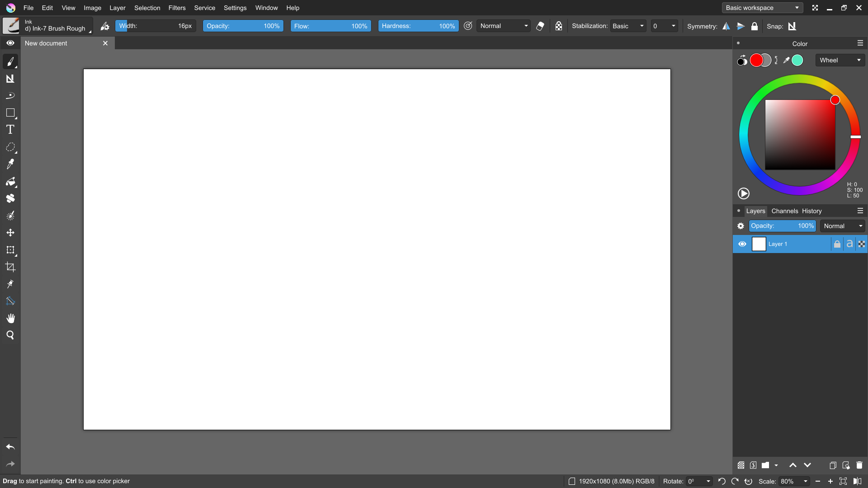Open the Wheel color mode dropdown
Viewport: 868px width, 488px height.
click(x=840, y=60)
